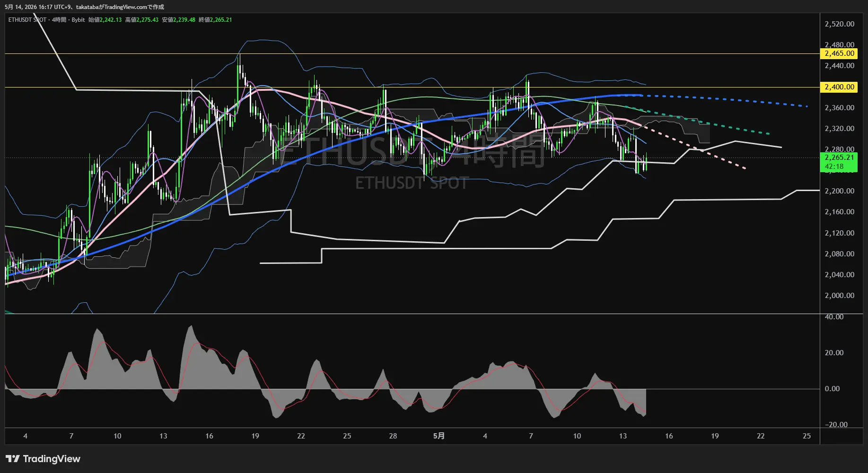Click the 2,200.00 price axis label
Image resolution: width=868 pixels, height=473 pixels.
[839, 191]
